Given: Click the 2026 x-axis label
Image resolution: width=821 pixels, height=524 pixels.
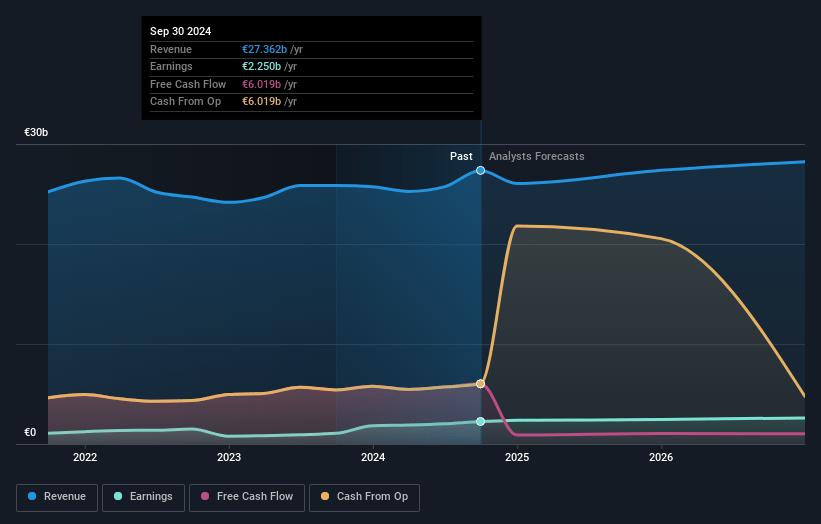Looking at the screenshot, I should [x=661, y=457].
